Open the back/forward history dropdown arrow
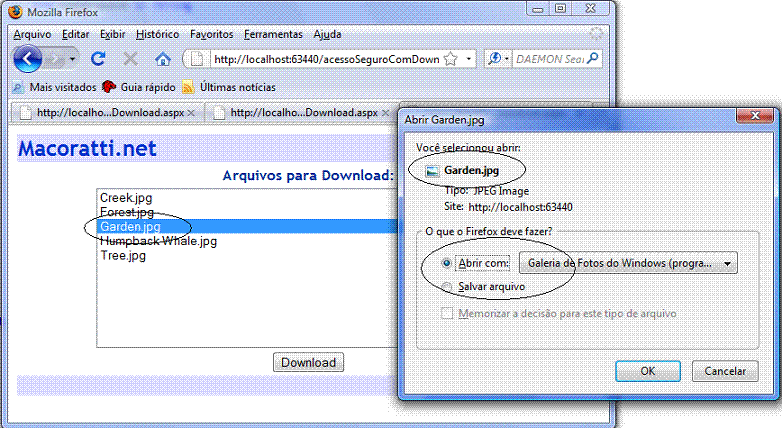Screen dimensions: 782x428 pyautogui.click(x=72, y=59)
